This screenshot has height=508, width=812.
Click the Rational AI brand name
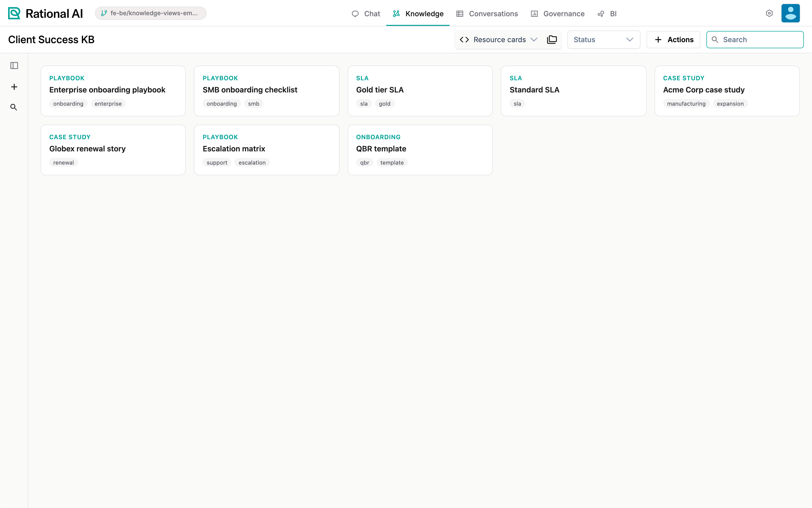[54, 13]
